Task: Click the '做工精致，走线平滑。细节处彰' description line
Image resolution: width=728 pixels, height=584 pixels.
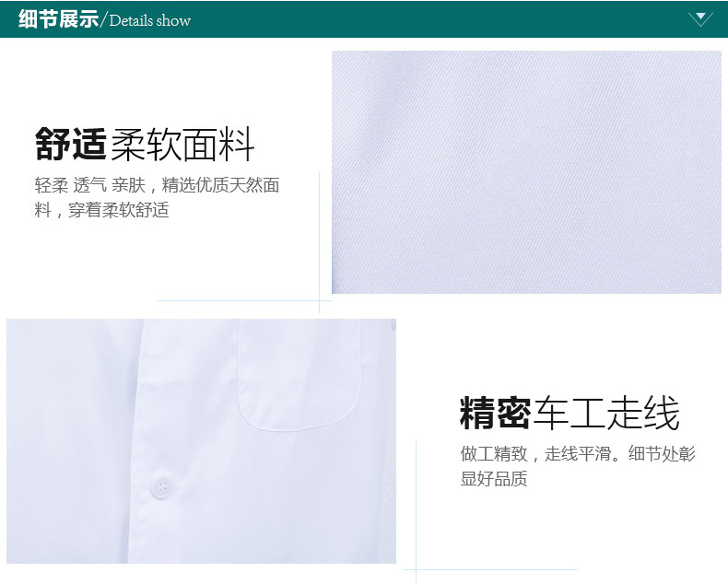Action: click(578, 453)
